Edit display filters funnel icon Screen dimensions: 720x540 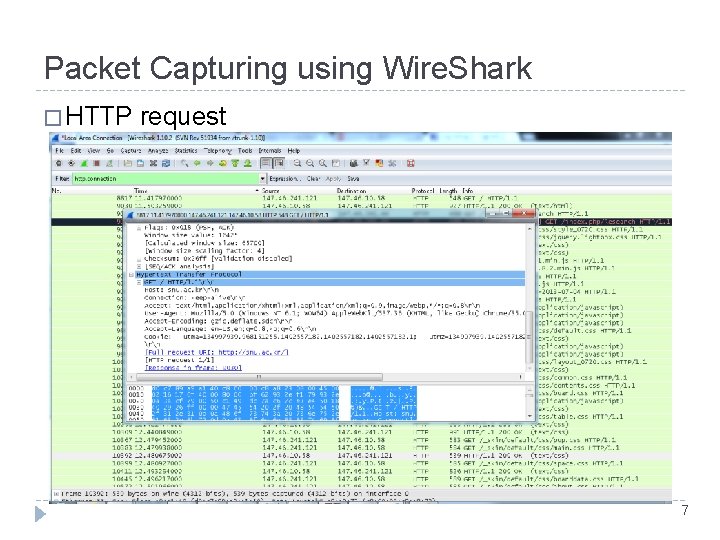click(366, 163)
